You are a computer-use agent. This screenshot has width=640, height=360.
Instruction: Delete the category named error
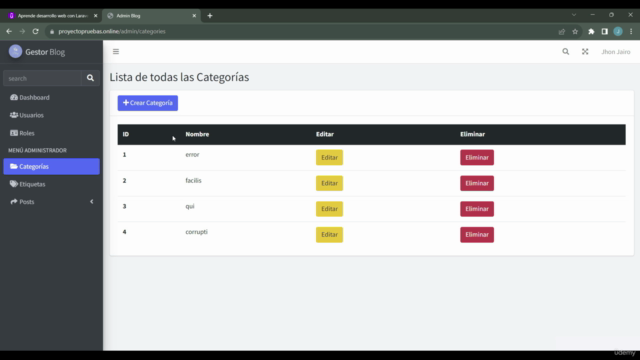[477, 158]
